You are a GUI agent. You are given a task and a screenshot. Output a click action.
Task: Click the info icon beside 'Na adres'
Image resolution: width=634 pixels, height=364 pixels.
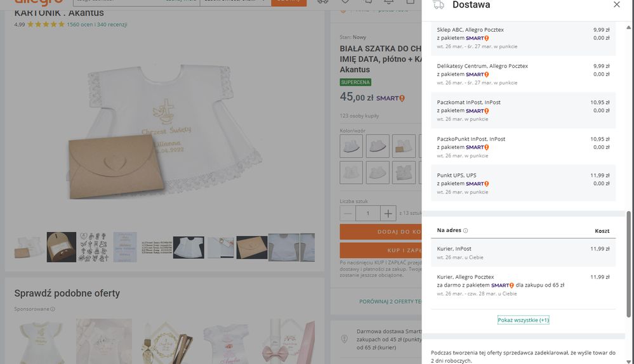466,231
